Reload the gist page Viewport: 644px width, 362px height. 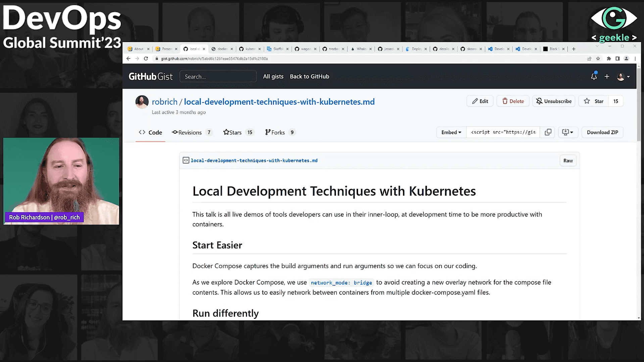pos(146,58)
